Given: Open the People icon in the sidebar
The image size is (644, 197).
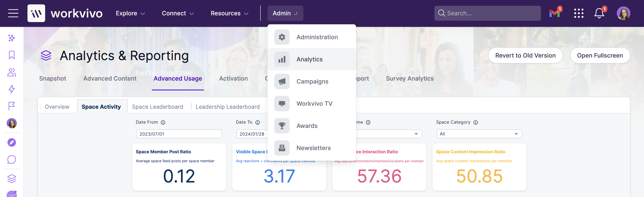Looking at the screenshot, I should tap(11, 72).
